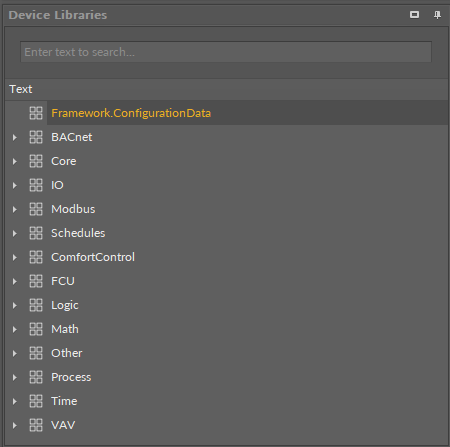Click the library icon beside Core
Screen dimensions: 450x447
(36, 161)
